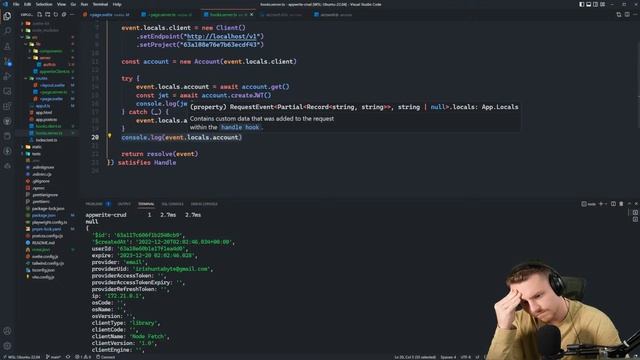Open the Search view in the activity bar
The image size is (640, 360).
(x=7, y=31)
